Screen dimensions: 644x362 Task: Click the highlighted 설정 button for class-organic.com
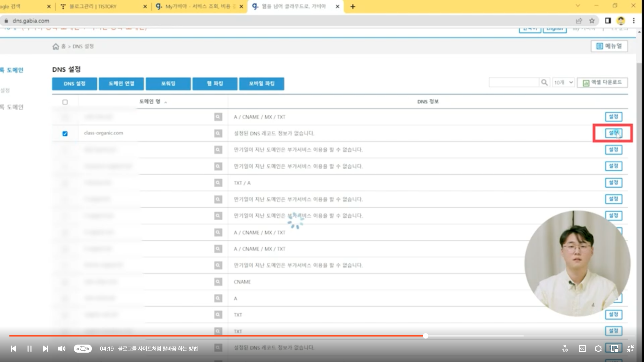(613, 133)
